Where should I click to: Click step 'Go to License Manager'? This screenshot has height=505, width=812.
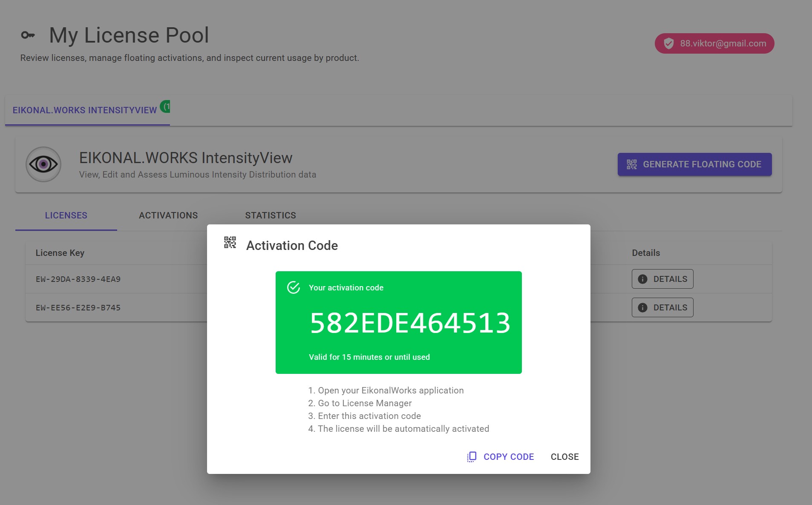[x=360, y=403]
